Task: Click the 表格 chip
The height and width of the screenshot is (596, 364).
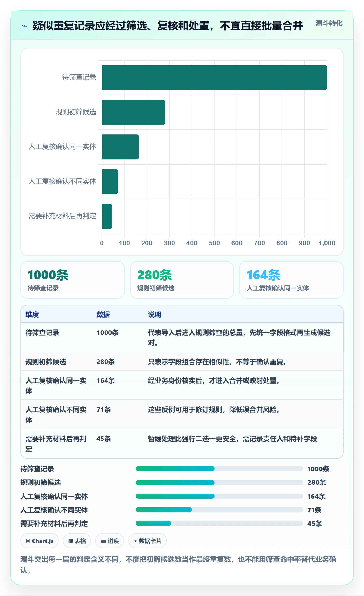Action: (x=77, y=541)
